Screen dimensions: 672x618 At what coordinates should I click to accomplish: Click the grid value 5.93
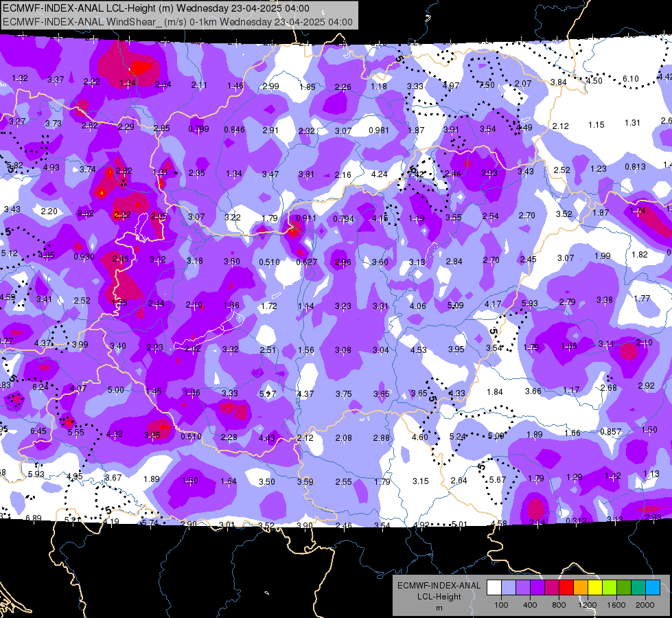[36, 474]
